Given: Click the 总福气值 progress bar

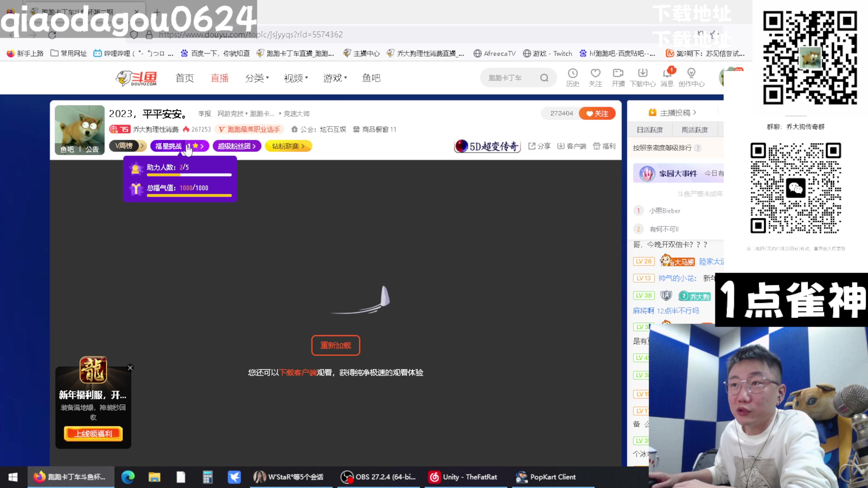Looking at the screenshot, I should click(189, 196).
